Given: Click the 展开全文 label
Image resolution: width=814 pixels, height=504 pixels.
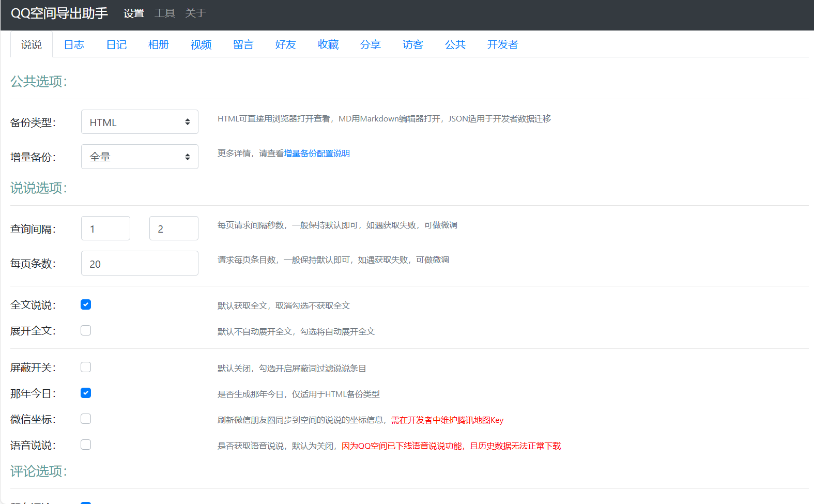Looking at the screenshot, I should point(33,331).
